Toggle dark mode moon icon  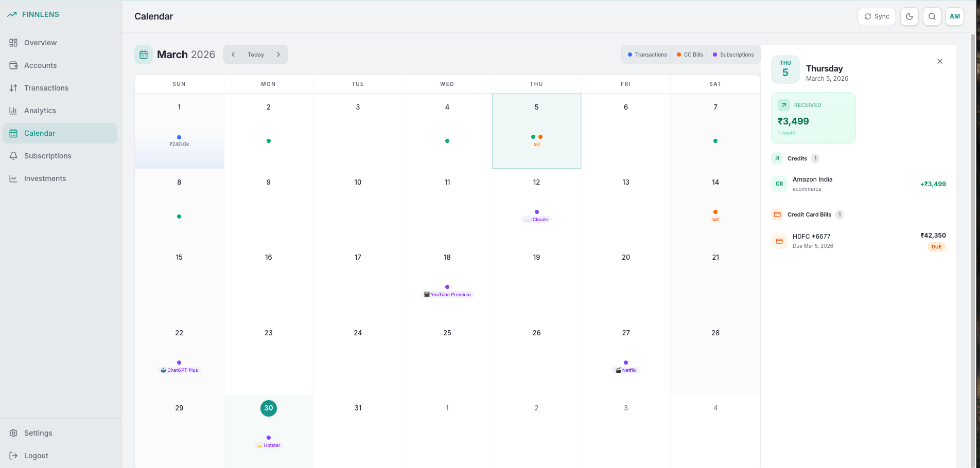(909, 16)
